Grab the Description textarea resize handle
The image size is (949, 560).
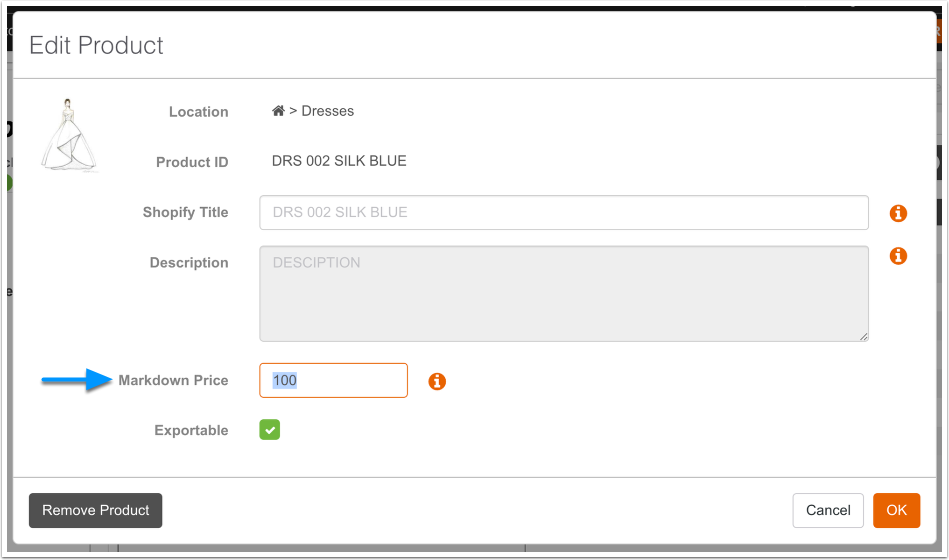point(862,336)
